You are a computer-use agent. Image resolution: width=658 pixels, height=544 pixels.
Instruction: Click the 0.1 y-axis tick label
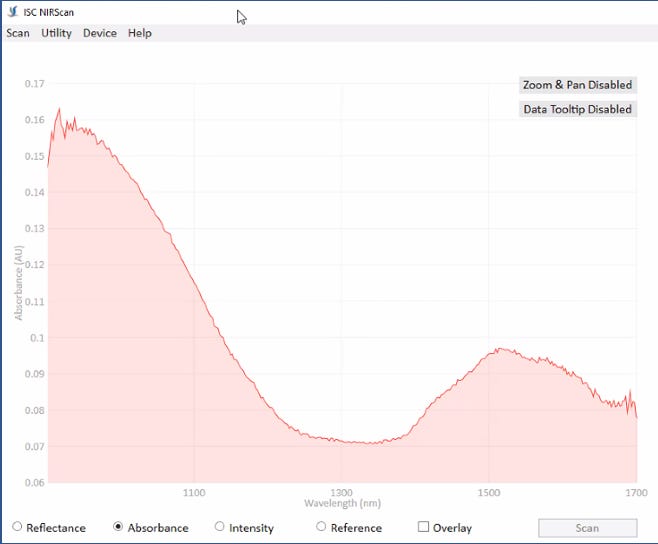(x=37, y=337)
